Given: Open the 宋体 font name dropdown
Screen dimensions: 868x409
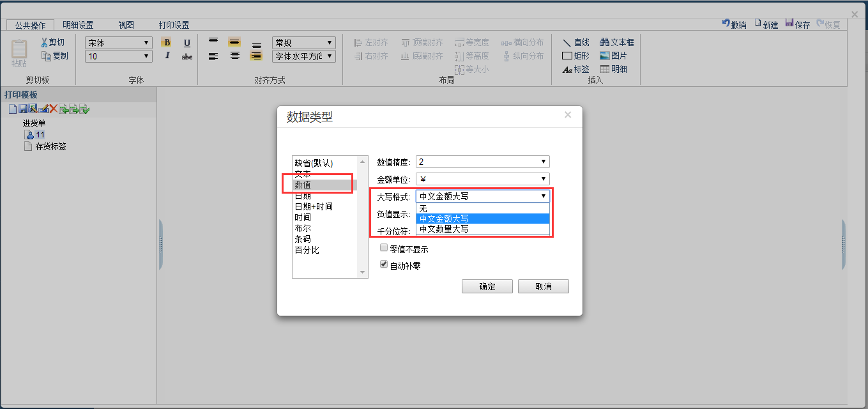Looking at the screenshot, I should (119, 43).
